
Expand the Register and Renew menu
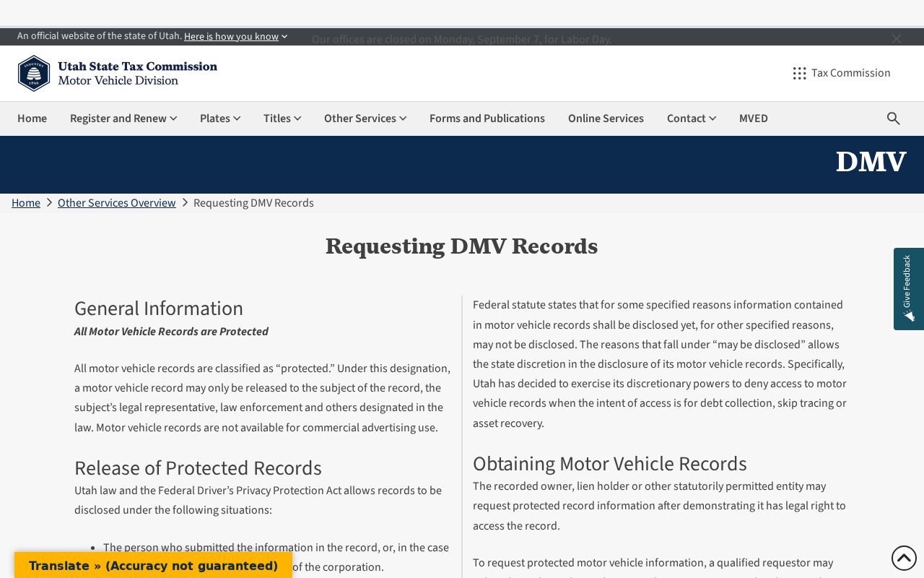(123, 118)
